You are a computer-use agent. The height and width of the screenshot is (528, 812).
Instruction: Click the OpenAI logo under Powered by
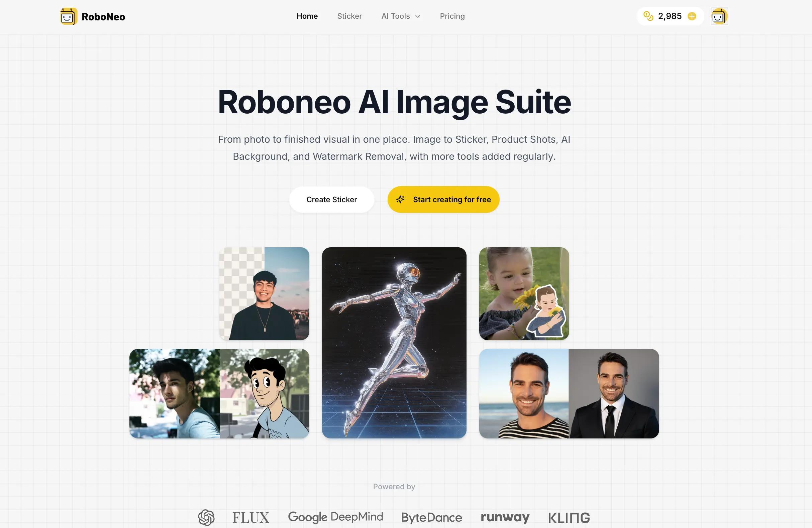point(206,517)
